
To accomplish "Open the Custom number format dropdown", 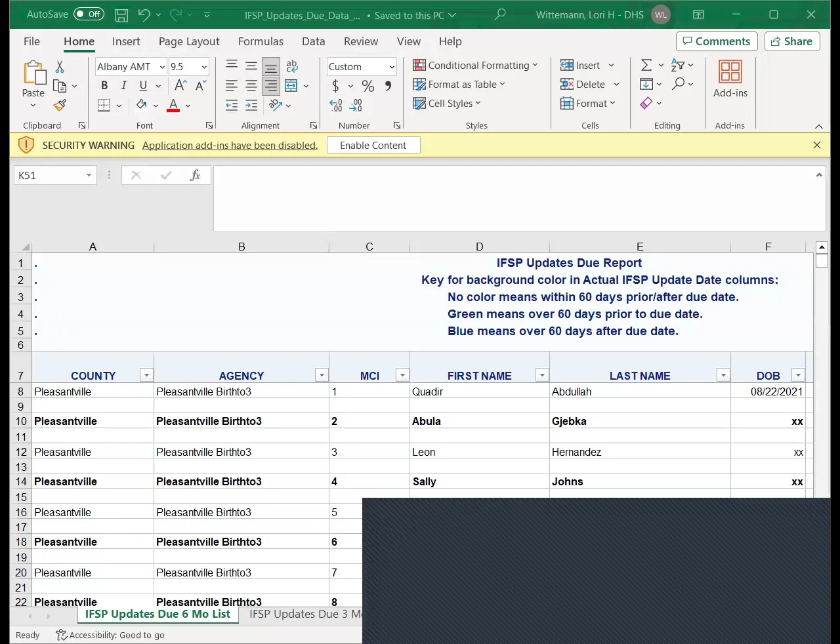I will [392, 67].
